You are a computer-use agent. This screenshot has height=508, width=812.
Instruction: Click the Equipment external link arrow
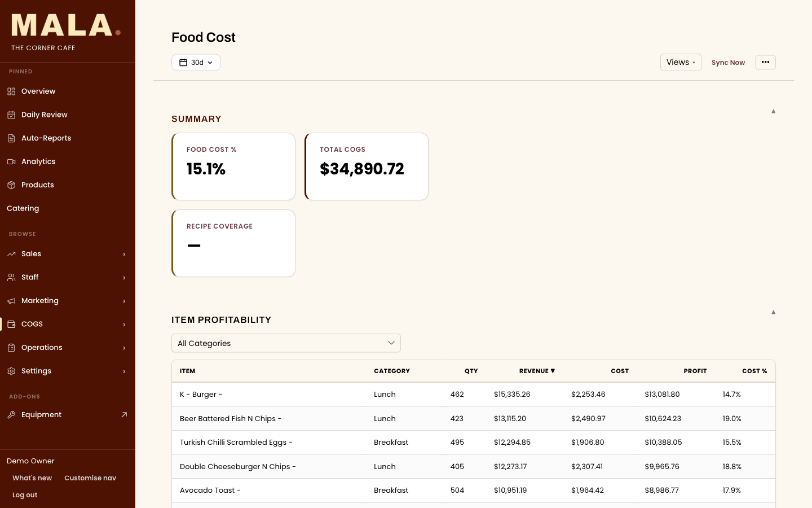click(124, 415)
